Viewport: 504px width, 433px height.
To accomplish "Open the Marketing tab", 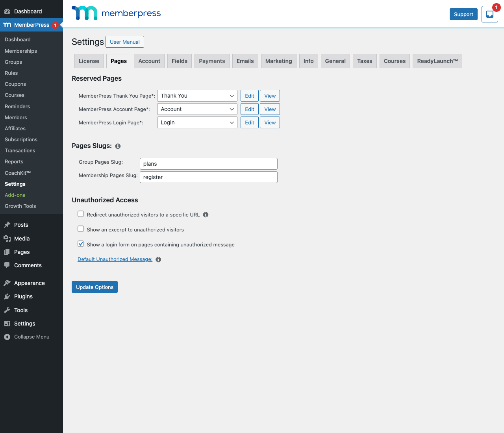I will [x=279, y=61].
